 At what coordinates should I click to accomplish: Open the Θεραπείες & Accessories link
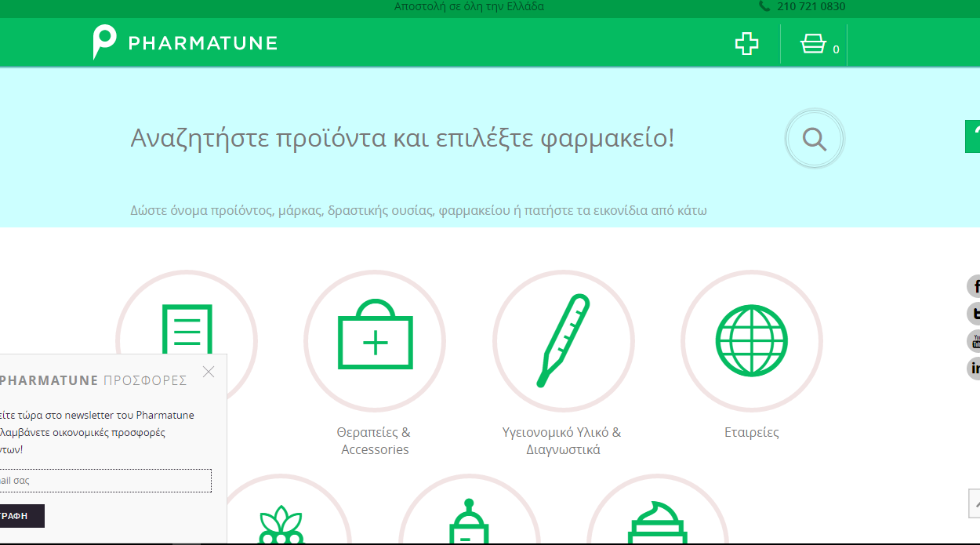pos(374,441)
